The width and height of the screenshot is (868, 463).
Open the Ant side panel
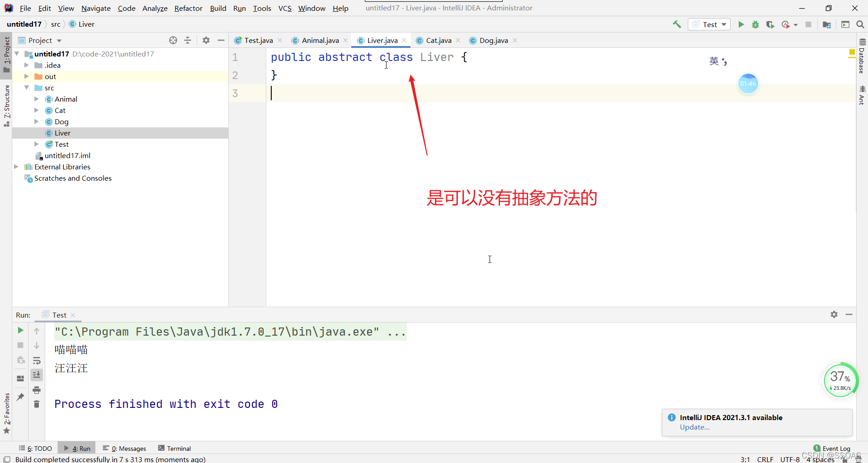tap(862, 95)
